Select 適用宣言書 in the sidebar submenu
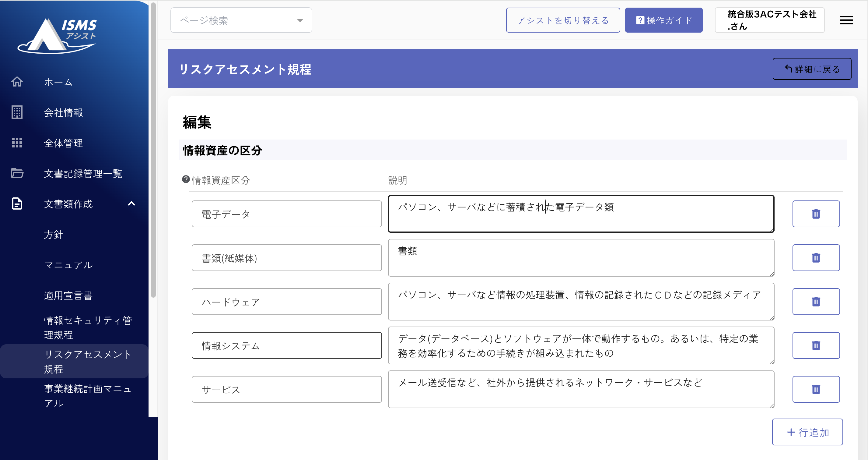This screenshot has height=460, width=868. click(68, 295)
